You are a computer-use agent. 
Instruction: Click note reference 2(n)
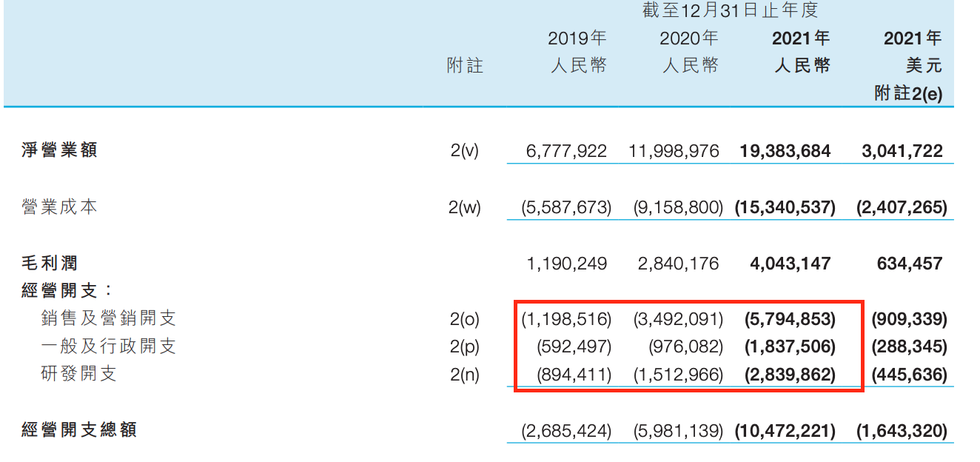click(x=465, y=375)
